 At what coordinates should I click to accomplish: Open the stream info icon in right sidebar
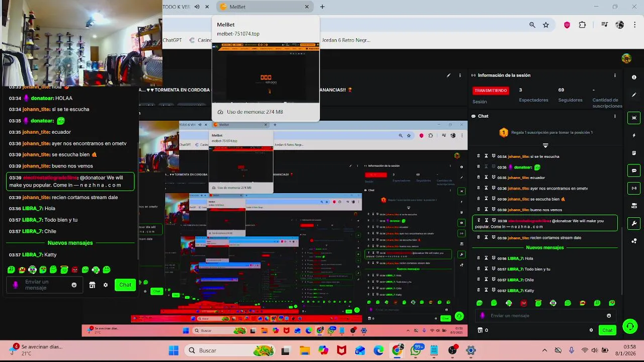coord(634,77)
